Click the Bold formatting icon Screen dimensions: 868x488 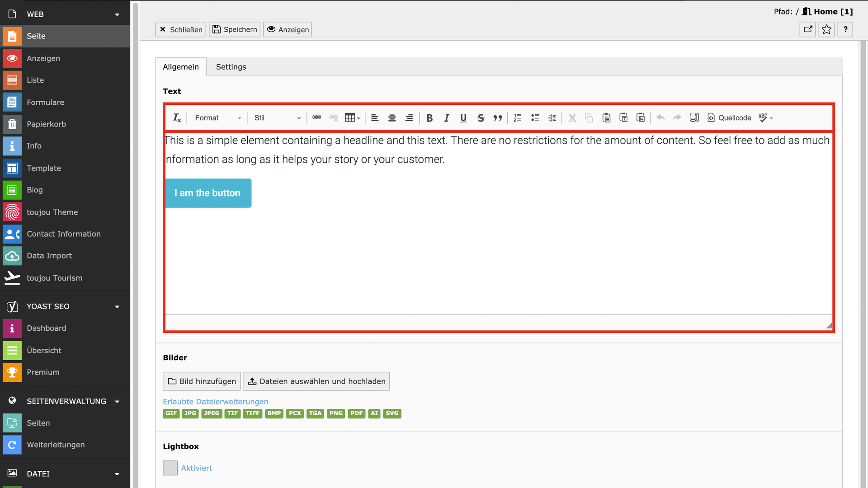click(429, 118)
